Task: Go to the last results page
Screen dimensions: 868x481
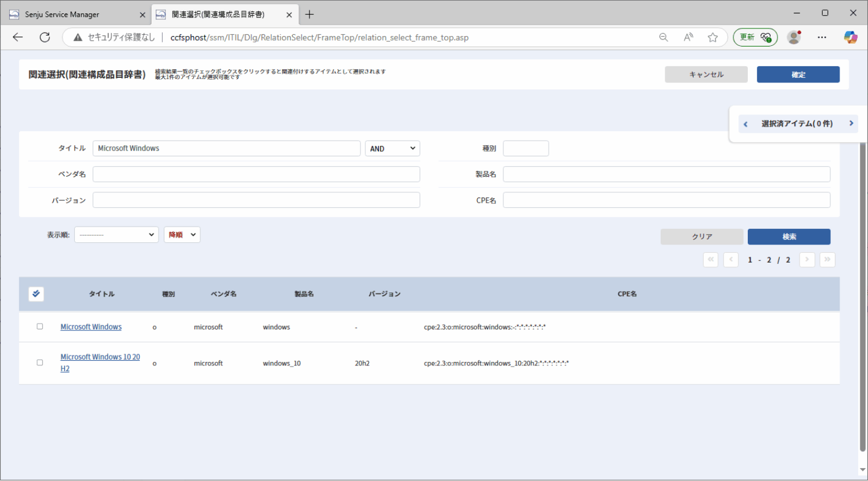Action: point(827,260)
